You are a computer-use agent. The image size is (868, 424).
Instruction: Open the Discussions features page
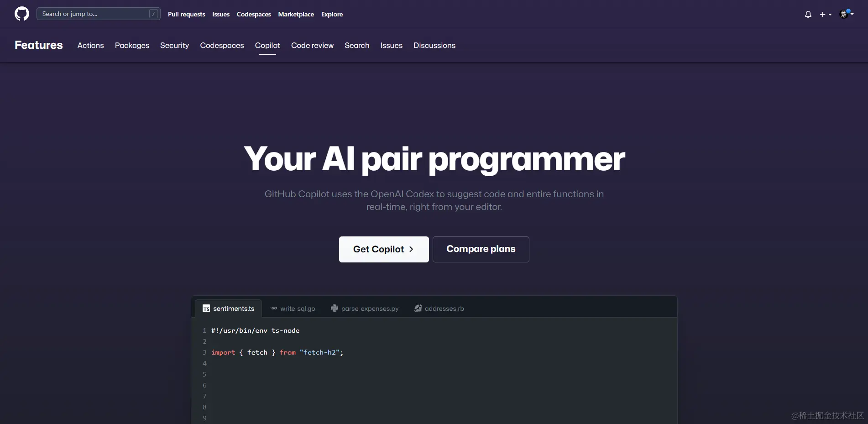(434, 45)
